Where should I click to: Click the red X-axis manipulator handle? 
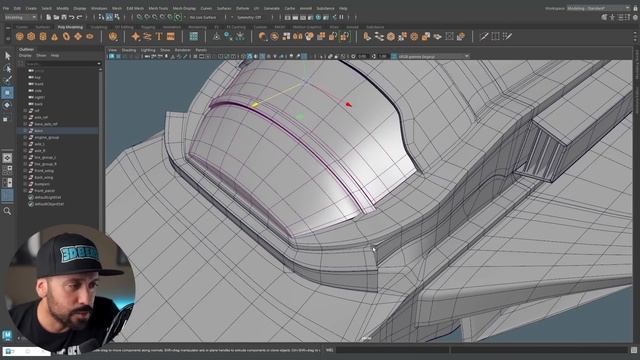348,104
